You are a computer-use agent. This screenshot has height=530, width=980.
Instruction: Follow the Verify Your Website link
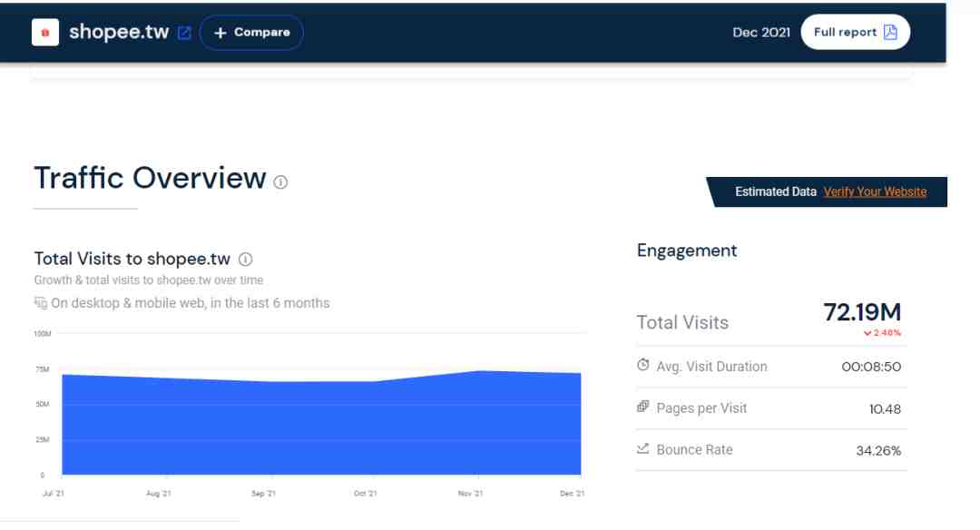pos(875,191)
